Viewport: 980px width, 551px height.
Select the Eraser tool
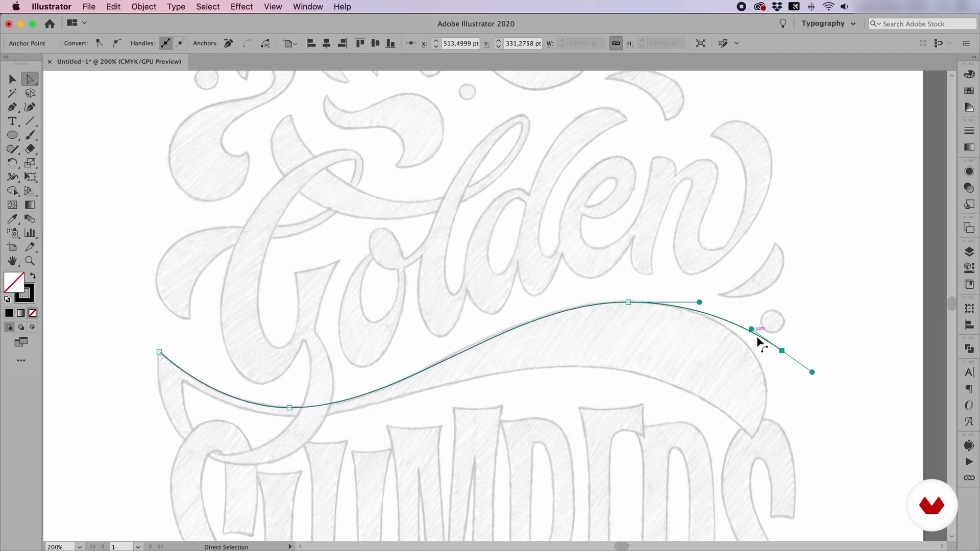pyautogui.click(x=30, y=149)
